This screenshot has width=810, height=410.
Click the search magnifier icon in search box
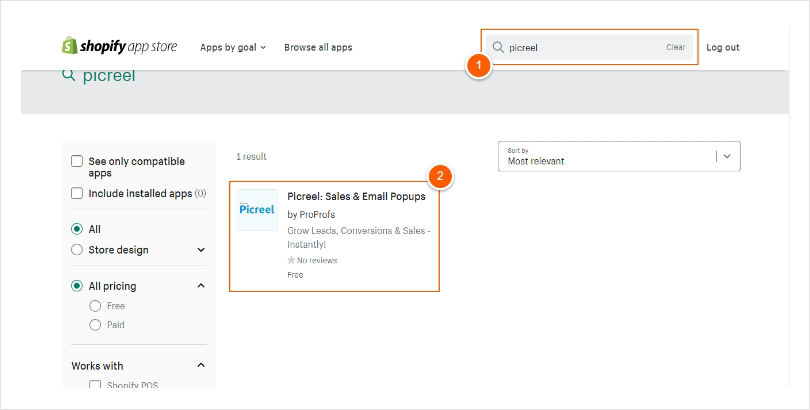pyautogui.click(x=498, y=47)
